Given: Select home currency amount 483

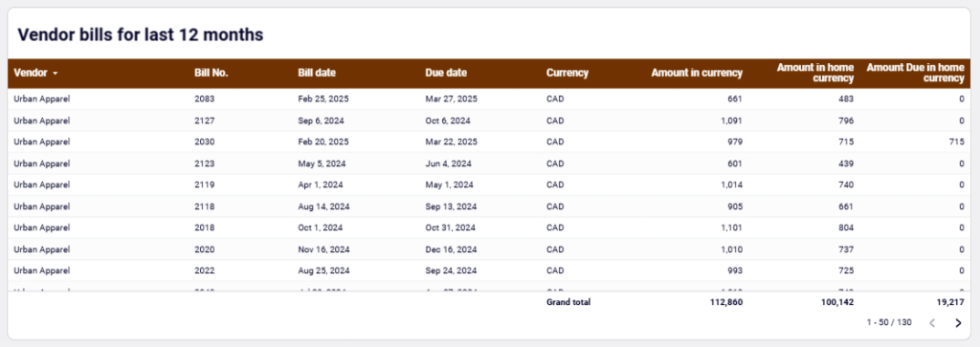Looking at the screenshot, I should [846, 98].
